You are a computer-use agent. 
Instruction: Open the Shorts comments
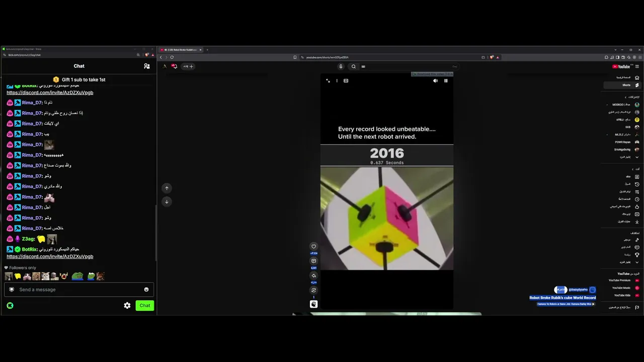coord(313,261)
